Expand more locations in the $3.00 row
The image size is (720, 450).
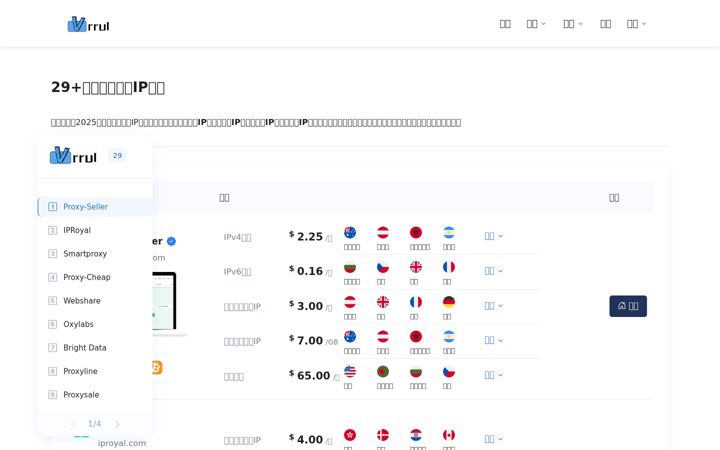pyautogui.click(x=494, y=306)
